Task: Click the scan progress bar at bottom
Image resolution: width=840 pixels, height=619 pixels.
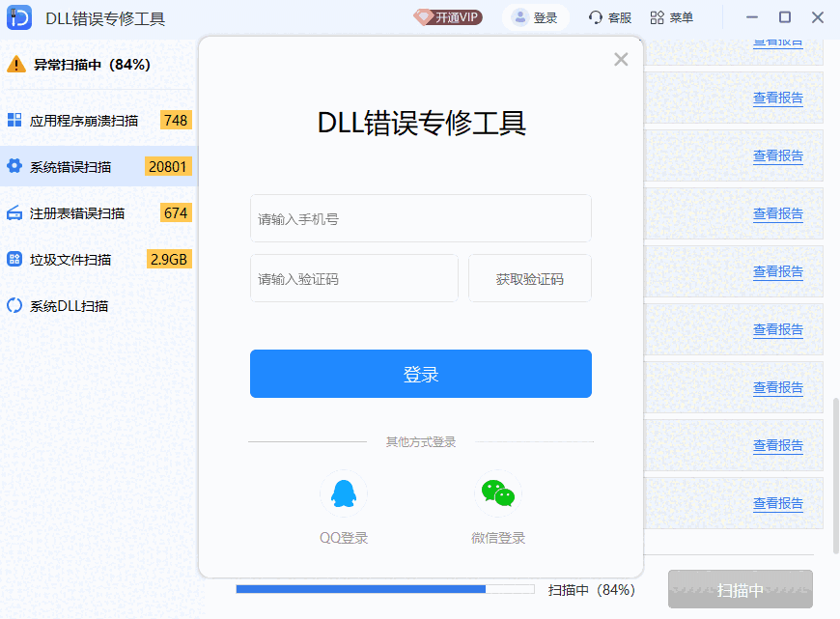Action: (x=386, y=588)
